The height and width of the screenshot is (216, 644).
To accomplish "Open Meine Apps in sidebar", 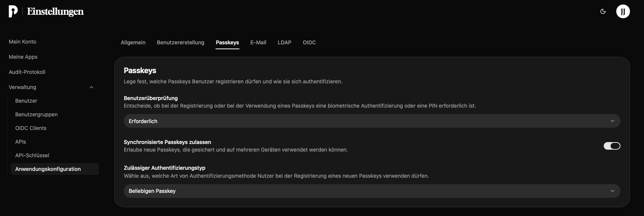I will coord(23,57).
